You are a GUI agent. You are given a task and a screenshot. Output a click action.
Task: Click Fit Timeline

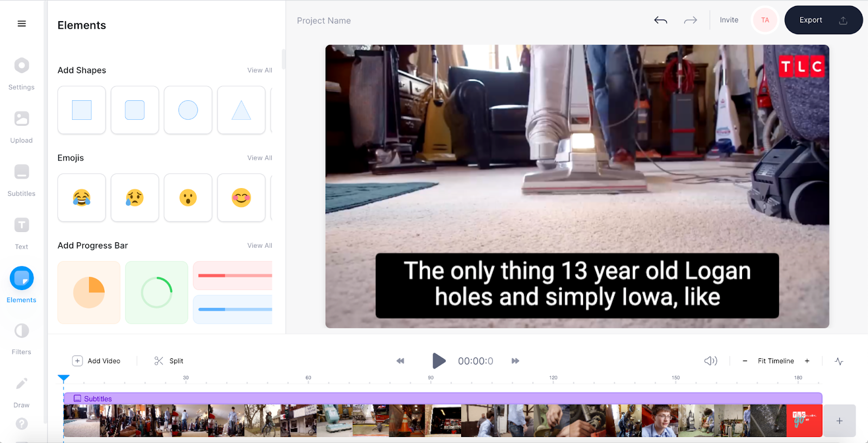(776, 361)
